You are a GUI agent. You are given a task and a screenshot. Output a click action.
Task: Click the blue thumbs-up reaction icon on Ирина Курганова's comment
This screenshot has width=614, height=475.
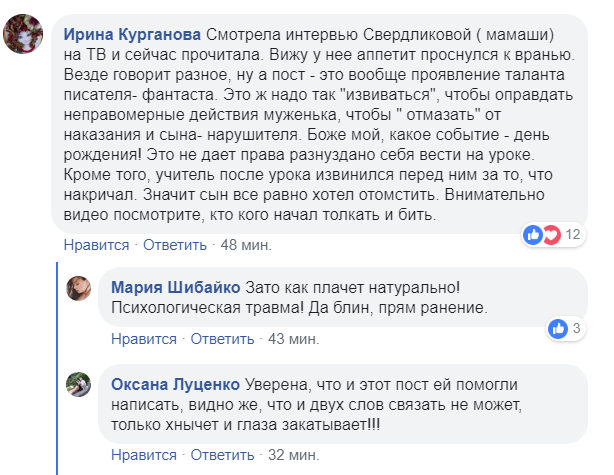pos(532,234)
